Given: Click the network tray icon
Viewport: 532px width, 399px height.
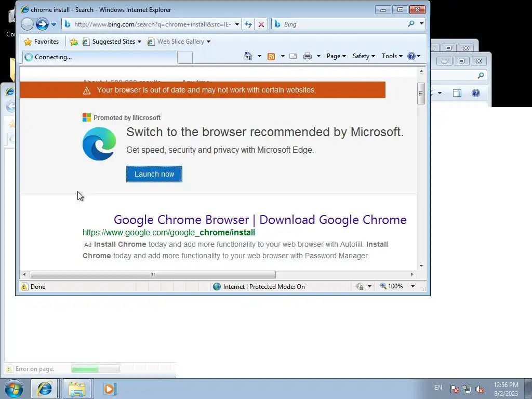Looking at the screenshot, I should (467, 389).
